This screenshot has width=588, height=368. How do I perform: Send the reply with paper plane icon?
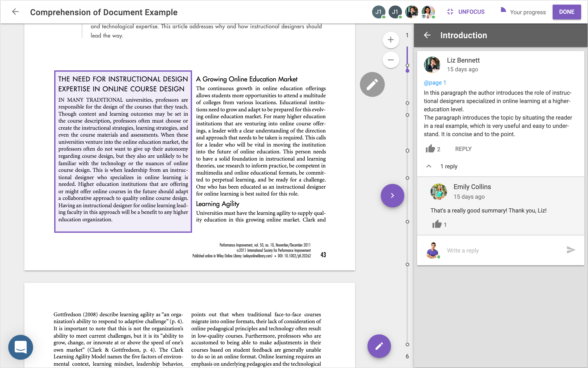pyautogui.click(x=571, y=250)
